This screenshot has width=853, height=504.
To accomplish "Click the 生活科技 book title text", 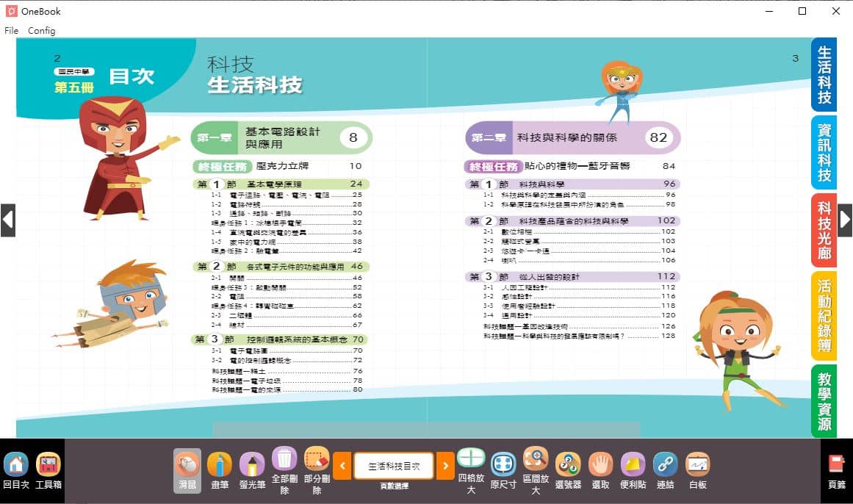I will pyautogui.click(x=255, y=85).
